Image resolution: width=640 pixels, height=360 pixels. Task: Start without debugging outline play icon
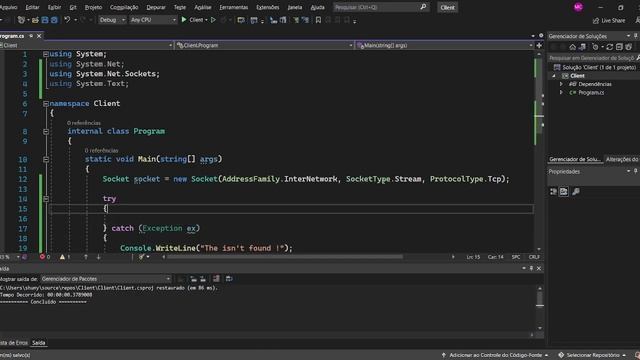[x=213, y=20]
